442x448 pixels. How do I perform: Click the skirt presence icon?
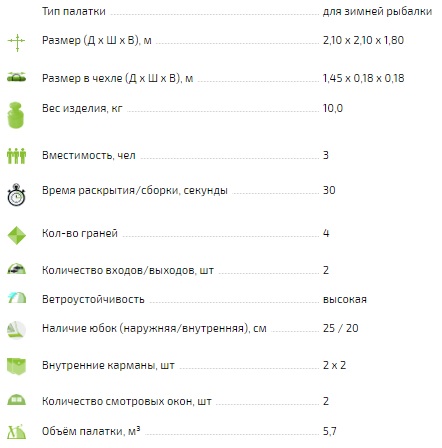pyautogui.click(x=16, y=330)
